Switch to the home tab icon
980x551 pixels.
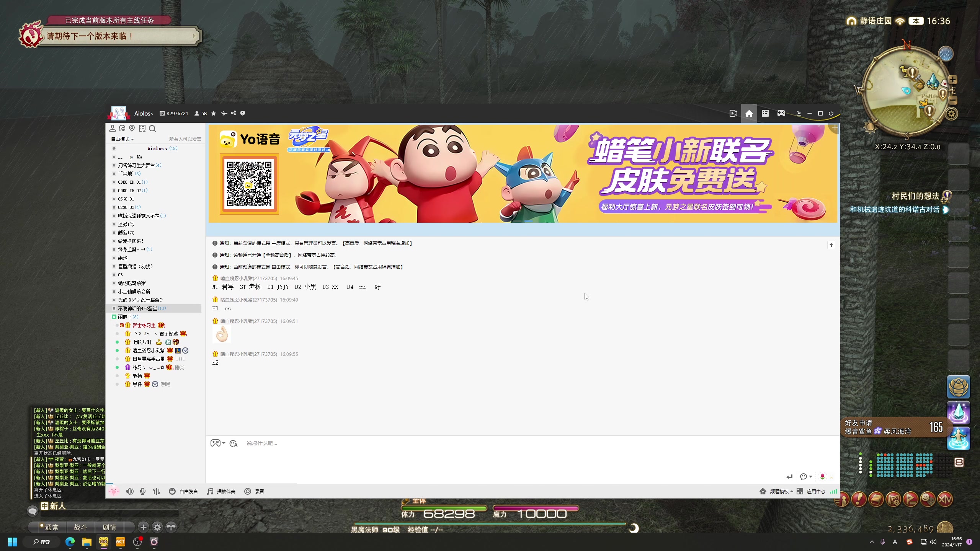click(x=749, y=113)
